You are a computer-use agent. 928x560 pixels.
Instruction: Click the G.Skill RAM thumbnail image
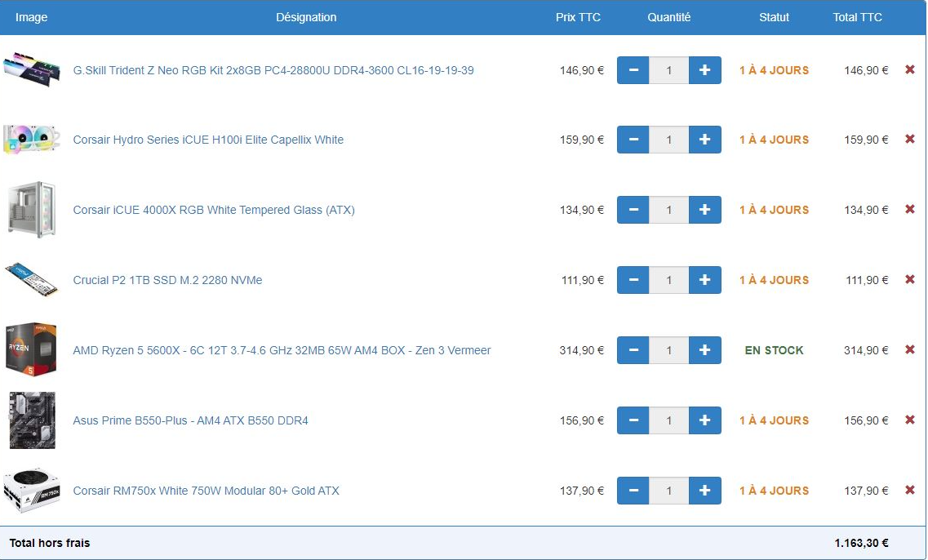click(x=32, y=69)
